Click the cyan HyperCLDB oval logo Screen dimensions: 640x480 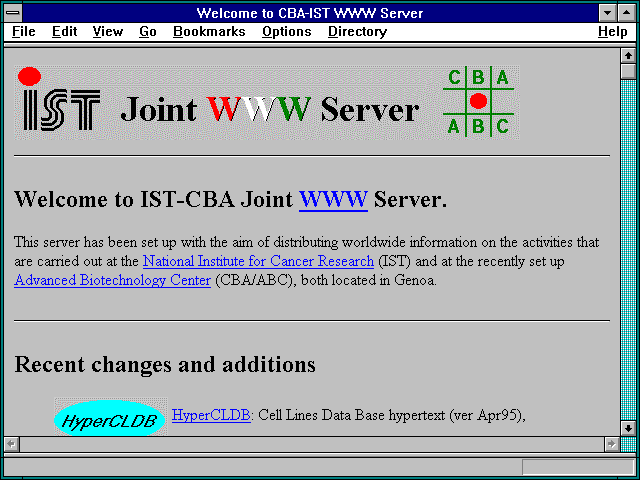(x=110, y=418)
